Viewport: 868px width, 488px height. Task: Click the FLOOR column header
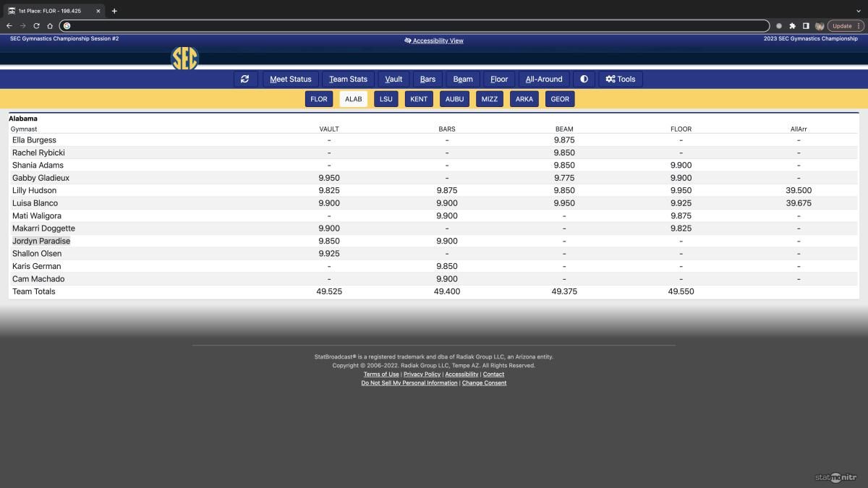pos(681,129)
